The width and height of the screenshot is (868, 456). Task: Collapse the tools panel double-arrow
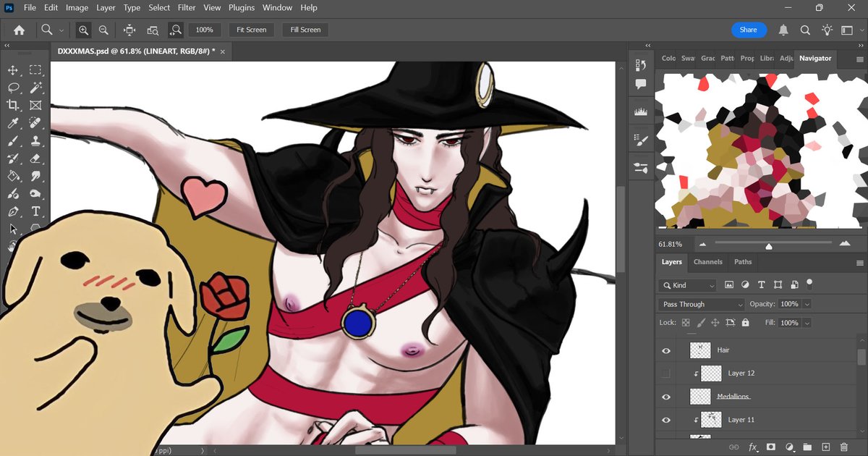[7, 46]
